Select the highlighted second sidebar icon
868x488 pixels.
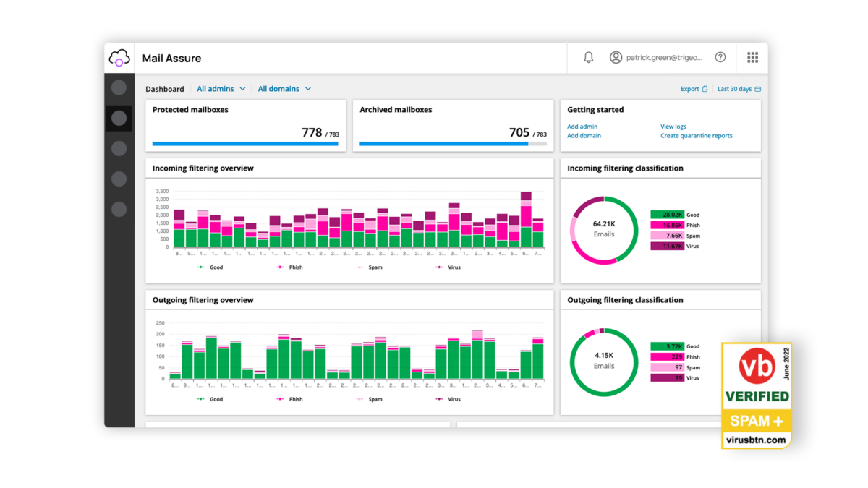(x=119, y=118)
